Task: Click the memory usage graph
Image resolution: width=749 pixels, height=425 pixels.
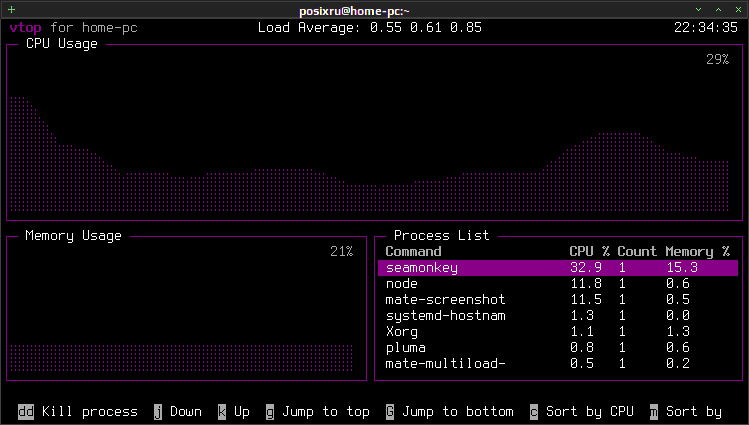Action: click(x=182, y=358)
